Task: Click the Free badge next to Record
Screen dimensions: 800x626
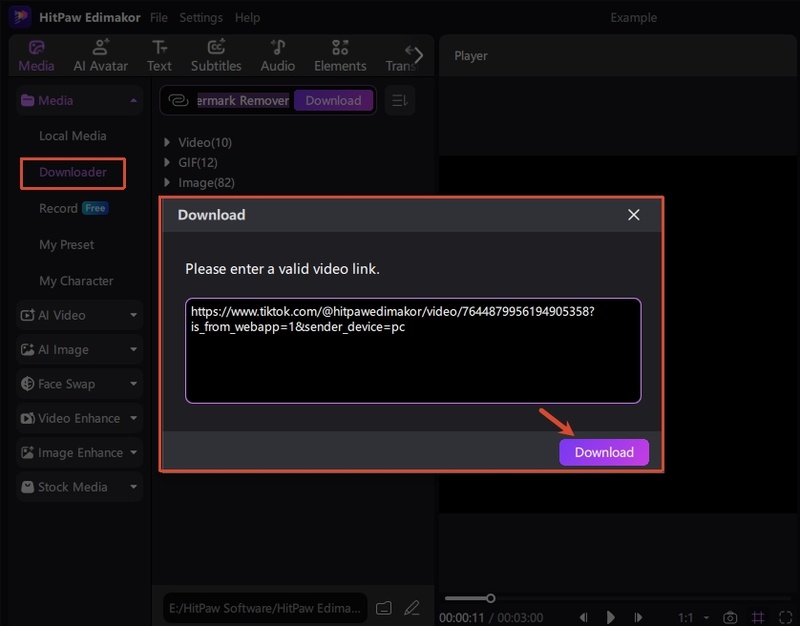Action: point(95,208)
